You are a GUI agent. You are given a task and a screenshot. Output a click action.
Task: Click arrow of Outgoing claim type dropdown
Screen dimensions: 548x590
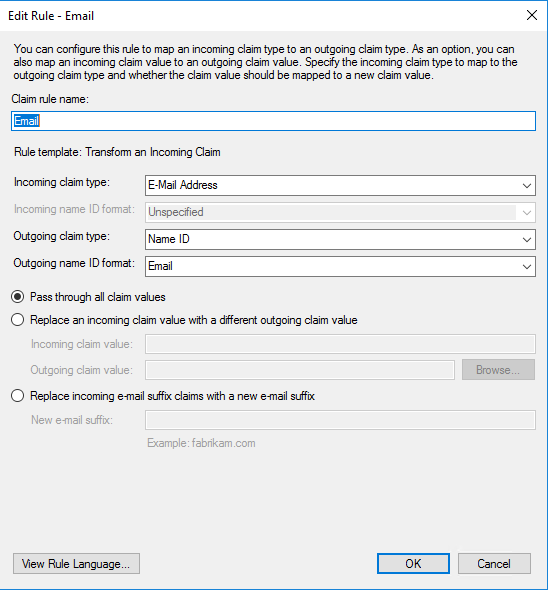[527, 240]
